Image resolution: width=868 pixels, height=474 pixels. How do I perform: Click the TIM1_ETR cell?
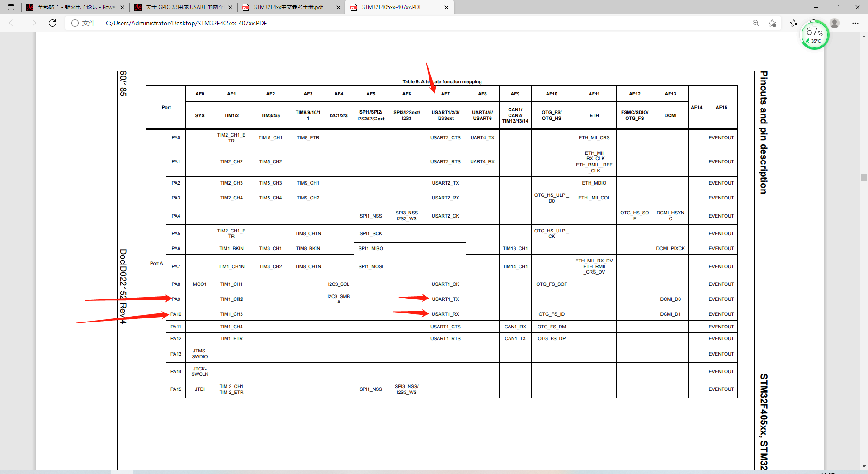pos(231,338)
